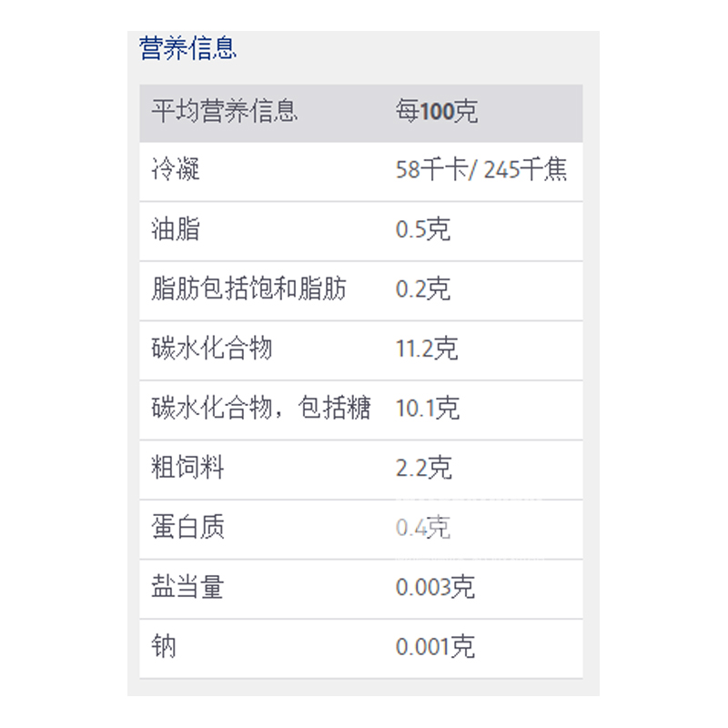The image size is (728, 728).
Task: Click the 0.003克 salt value
Action: 435,588
